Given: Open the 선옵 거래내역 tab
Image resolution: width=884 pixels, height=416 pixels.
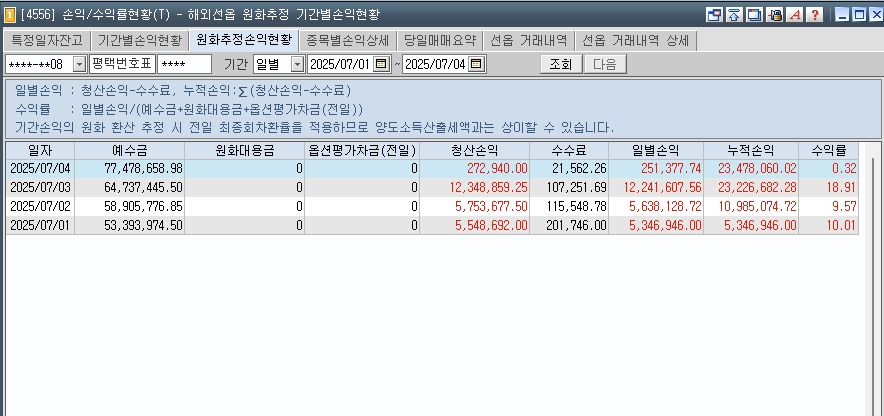Looking at the screenshot, I should pos(528,41).
